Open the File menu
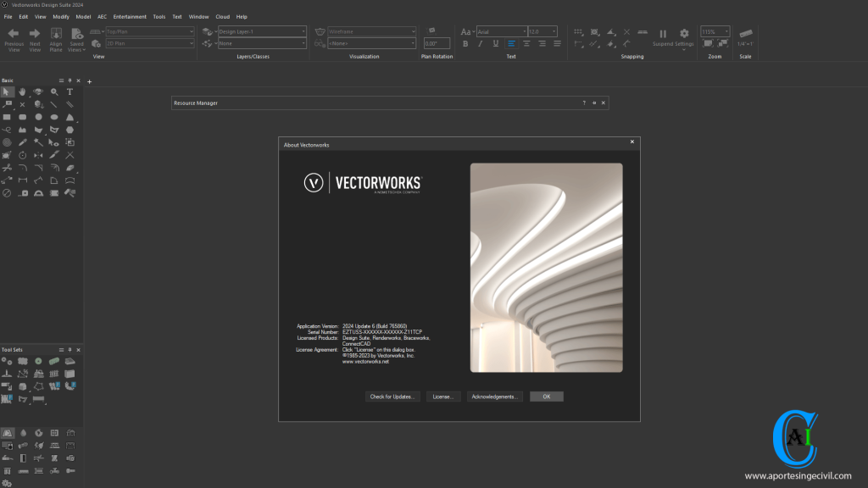The image size is (868, 488). [8, 17]
